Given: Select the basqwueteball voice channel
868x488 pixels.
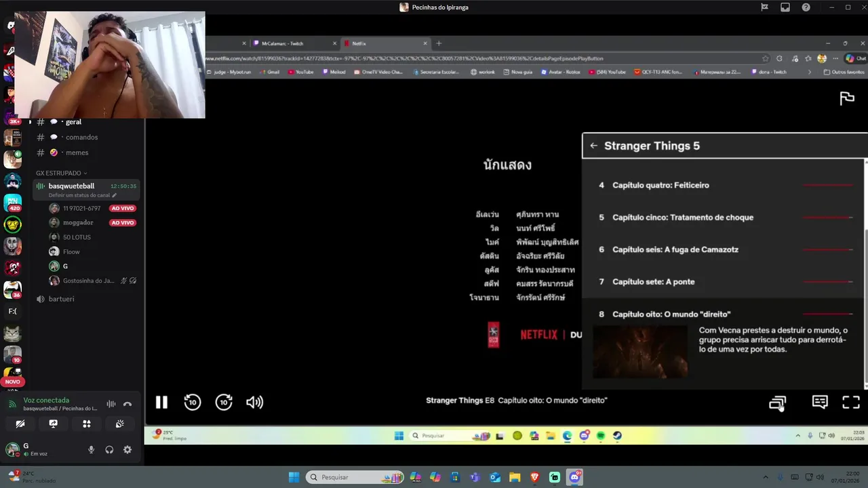Looking at the screenshot, I should (x=71, y=186).
